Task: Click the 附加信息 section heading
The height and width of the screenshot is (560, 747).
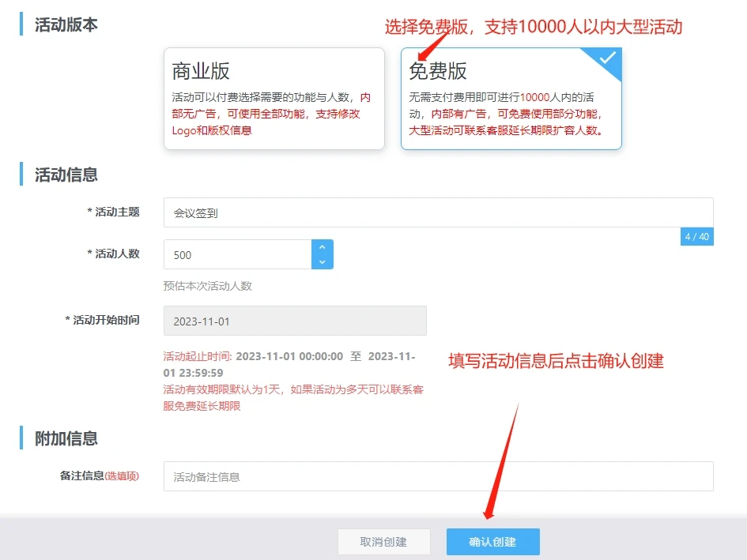Action: click(x=66, y=438)
